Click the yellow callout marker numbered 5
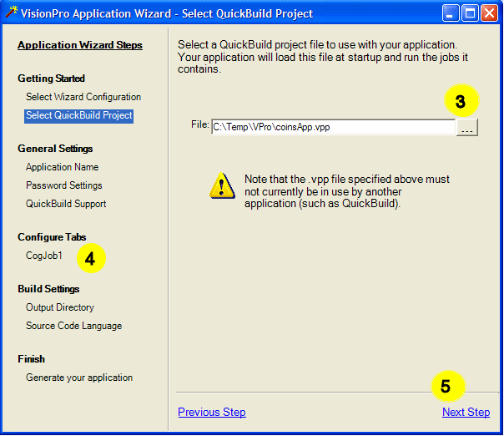This screenshot has width=504, height=436. (446, 387)
